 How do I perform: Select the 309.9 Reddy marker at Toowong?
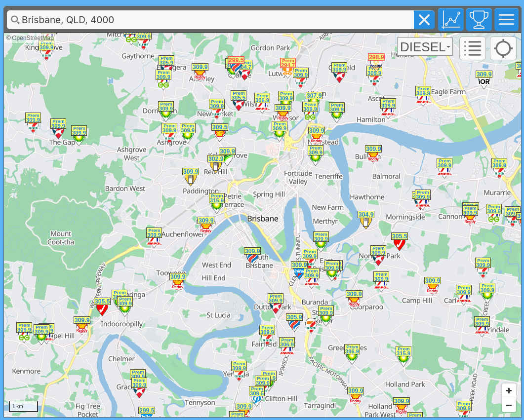[x=177, y=282]
